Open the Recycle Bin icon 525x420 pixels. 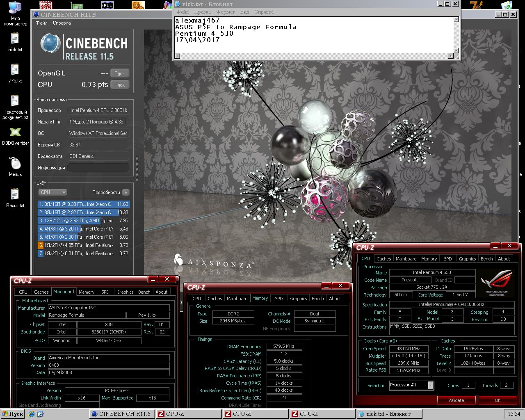[507, 5]
